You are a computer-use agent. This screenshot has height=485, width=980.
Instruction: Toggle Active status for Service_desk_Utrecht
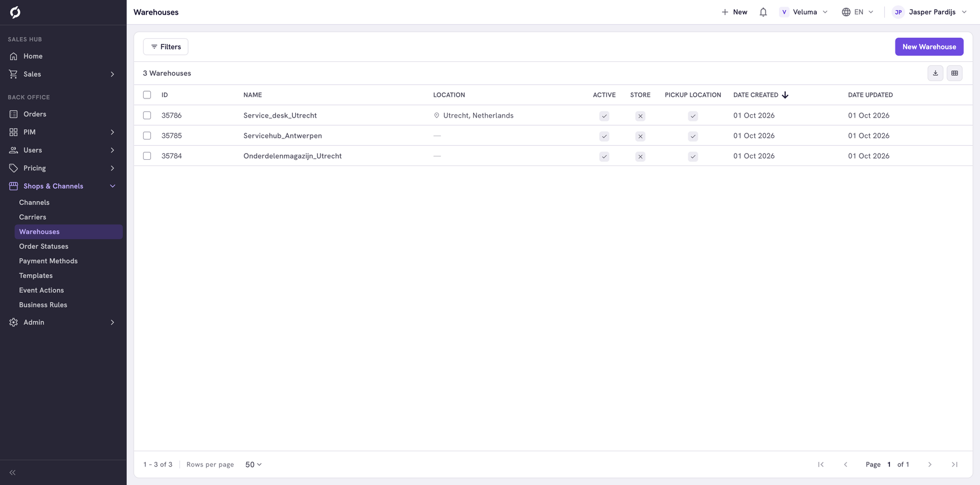(604, 116)
